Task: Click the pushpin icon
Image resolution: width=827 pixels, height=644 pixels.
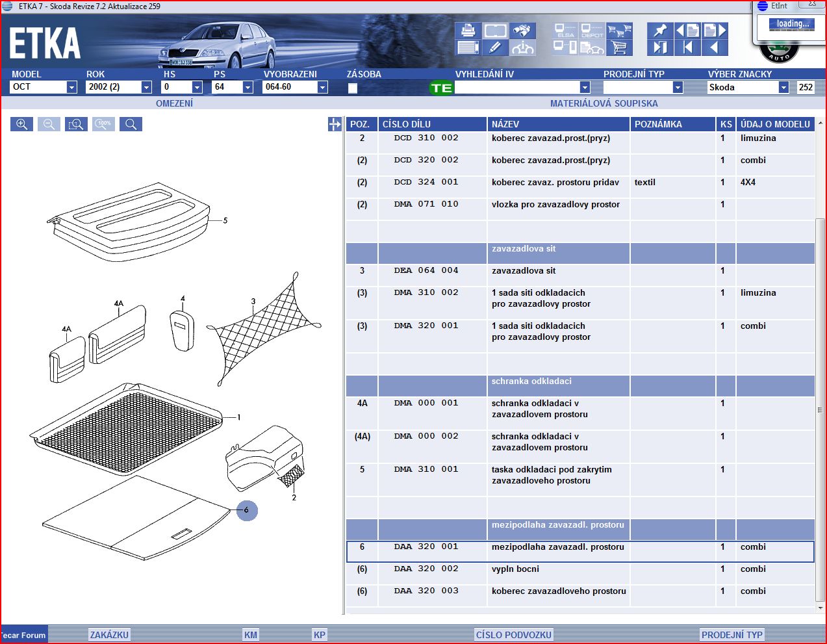Action: (660, 31)
